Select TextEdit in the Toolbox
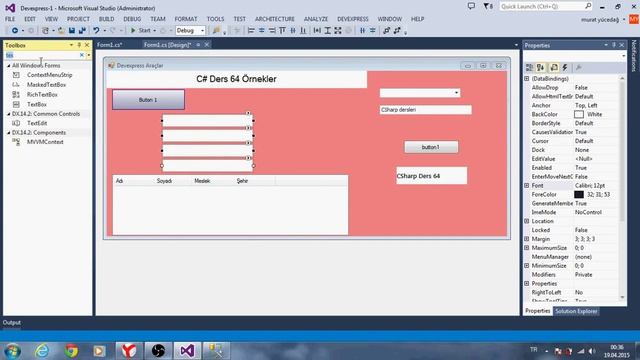The image size is (640, 360). click(37, 123)
